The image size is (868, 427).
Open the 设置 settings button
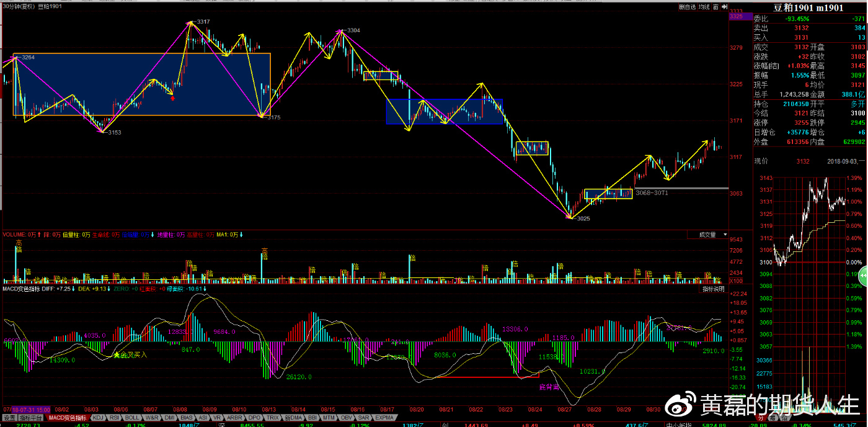pyautogui.click(x=9, y=418)
